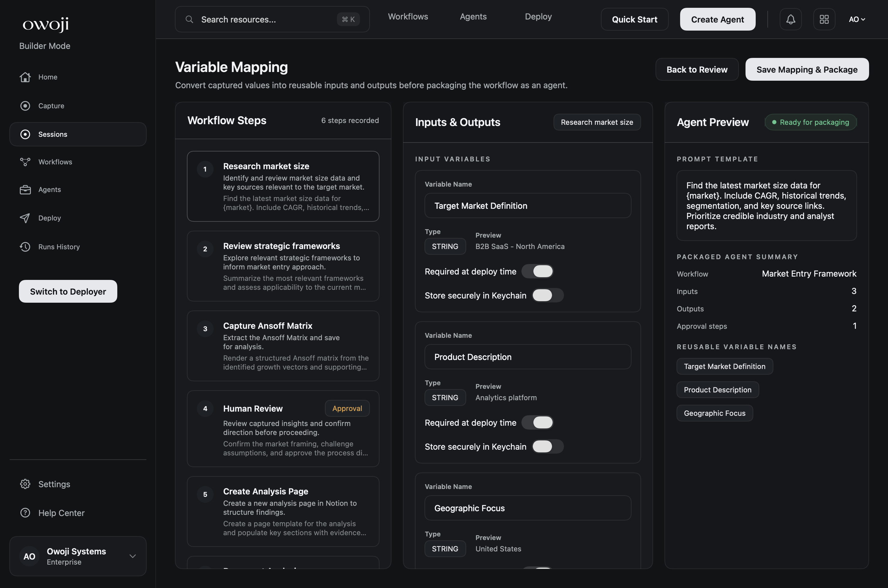Enable Store securely in Keychain for Target Market Definition

[548, 295]
